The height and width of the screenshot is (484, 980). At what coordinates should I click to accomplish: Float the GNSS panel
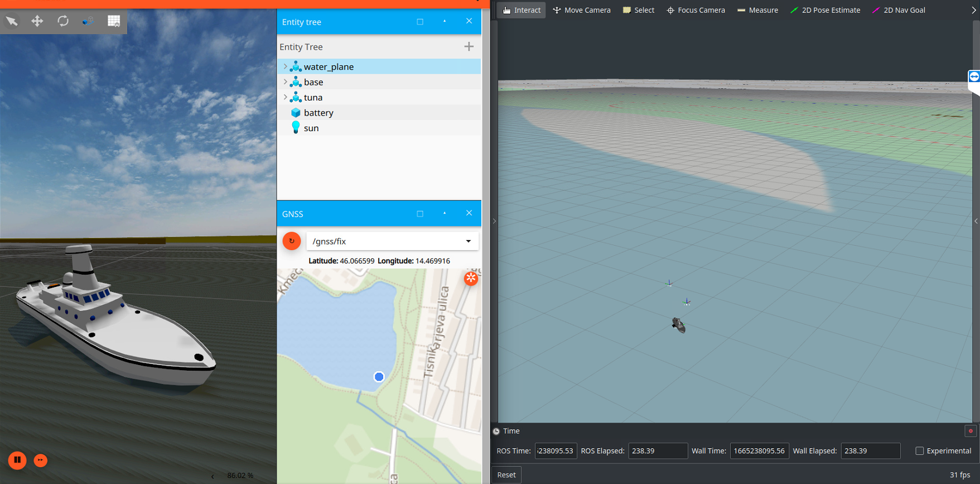click(x=420, y=214)
